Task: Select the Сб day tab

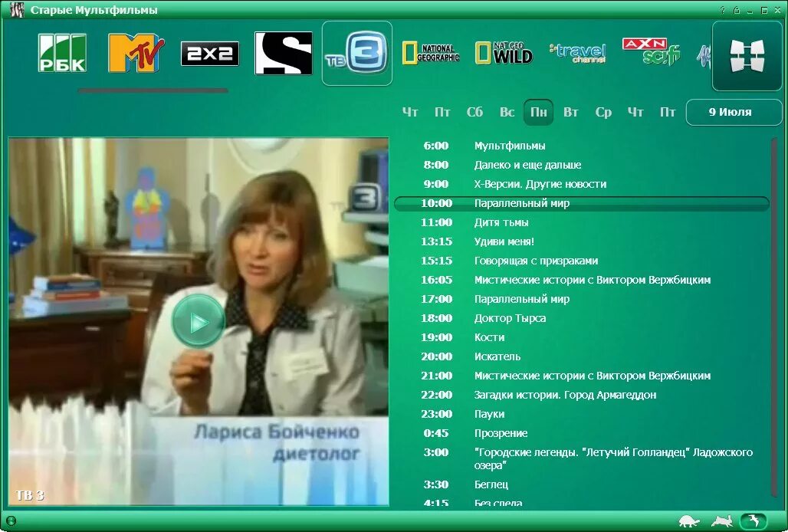Action: pyautogui.click(x=474, y=112)
